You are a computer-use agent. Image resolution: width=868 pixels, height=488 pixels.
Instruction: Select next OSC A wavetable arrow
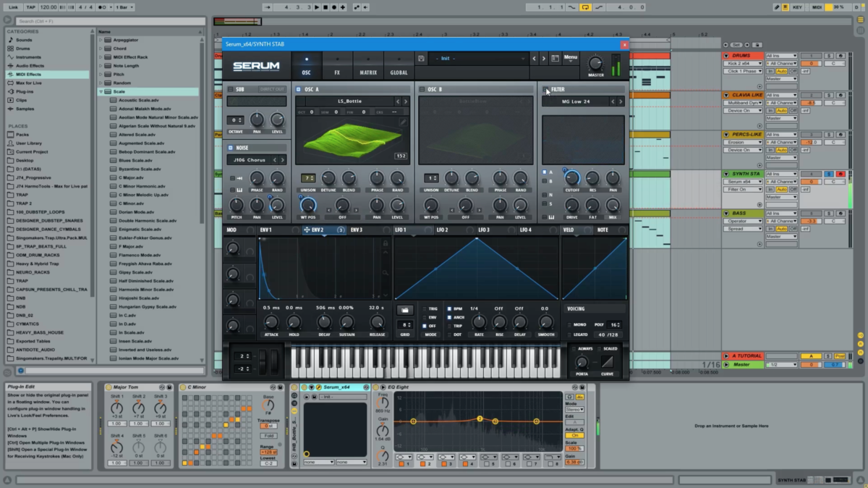405,101
